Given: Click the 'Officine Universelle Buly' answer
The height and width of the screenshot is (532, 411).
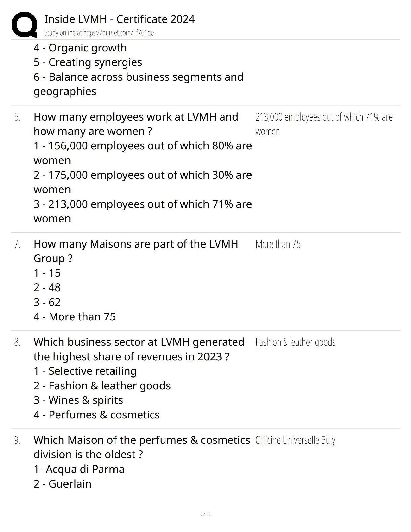Looking at the screenshot, I should 295,440.
